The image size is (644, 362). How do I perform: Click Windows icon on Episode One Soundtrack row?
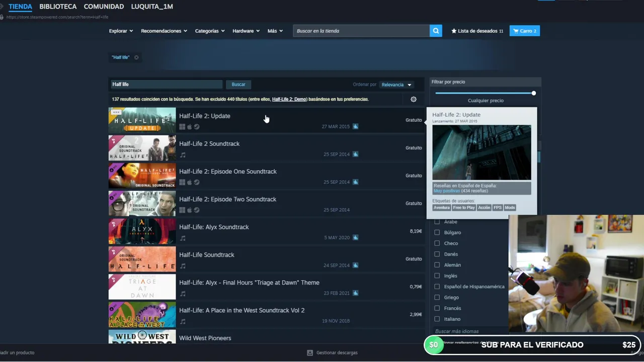182,182
